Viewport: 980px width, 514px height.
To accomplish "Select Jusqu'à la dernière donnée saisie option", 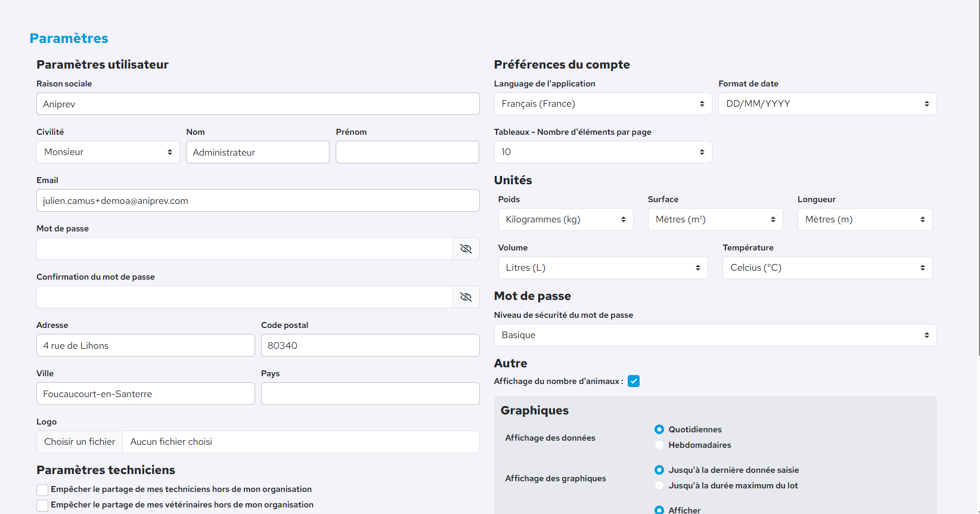I will point(659,470).
